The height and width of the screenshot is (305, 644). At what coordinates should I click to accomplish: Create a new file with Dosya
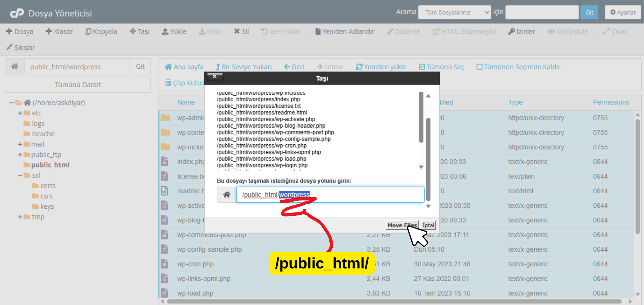click(20, 32)
